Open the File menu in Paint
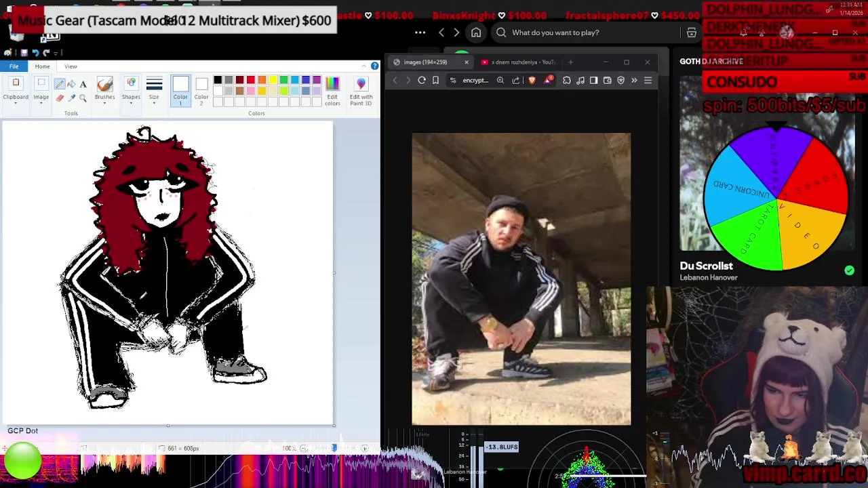The image size is (868, 488). (x=14, y=66)
